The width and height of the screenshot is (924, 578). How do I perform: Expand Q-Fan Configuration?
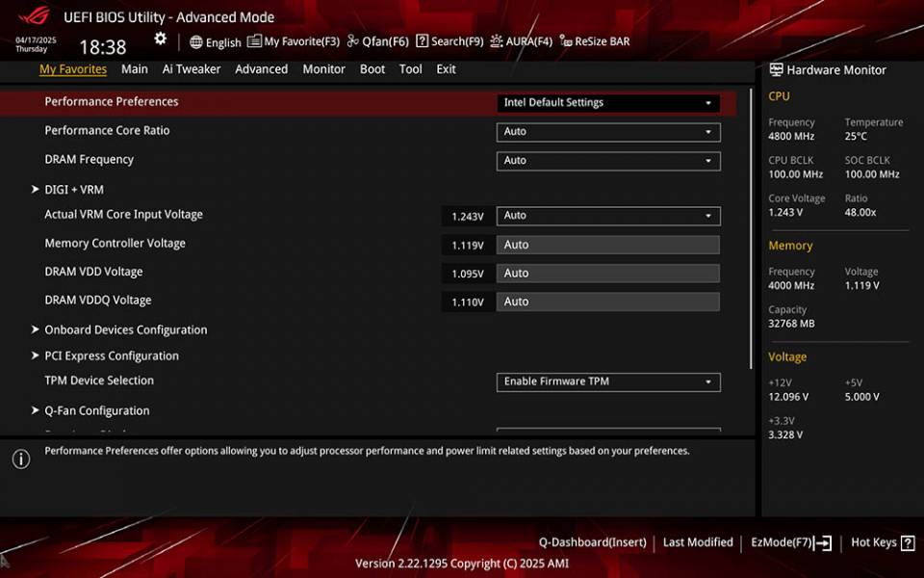point(96,410)
